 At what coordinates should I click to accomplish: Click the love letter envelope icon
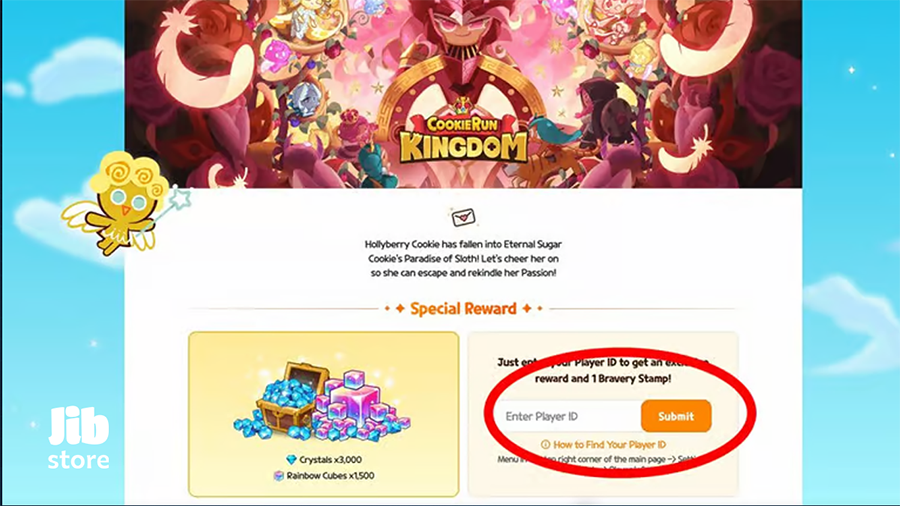tap(463, 217)
